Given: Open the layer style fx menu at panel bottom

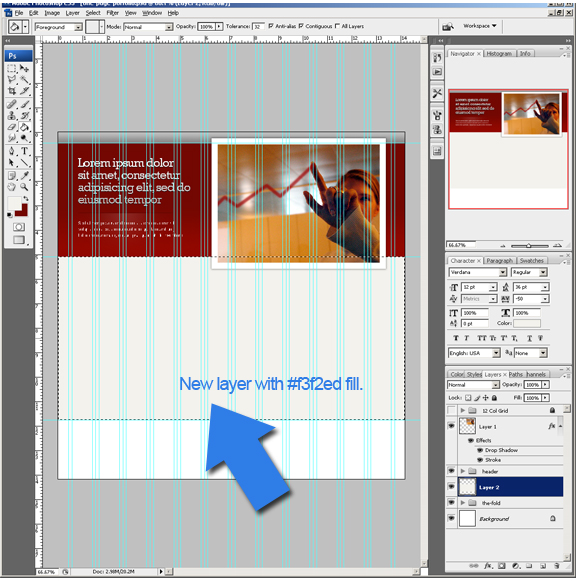Looking at the screenshot, I should click(488, 566).
